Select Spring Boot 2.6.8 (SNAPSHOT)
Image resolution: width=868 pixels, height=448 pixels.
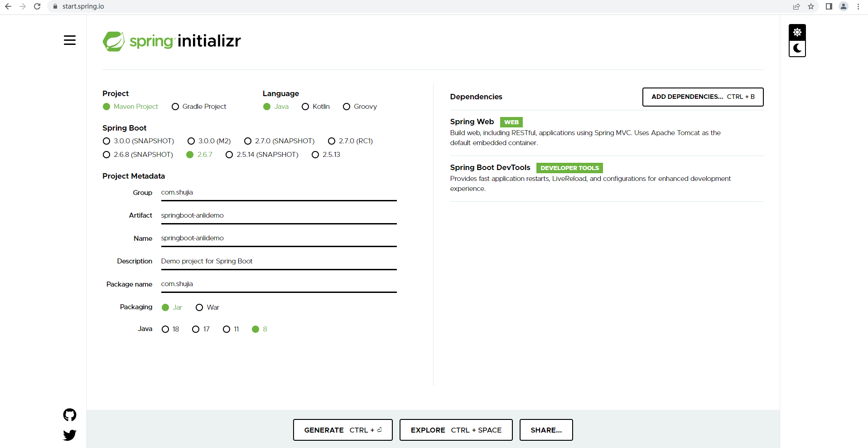coord(138,155)
